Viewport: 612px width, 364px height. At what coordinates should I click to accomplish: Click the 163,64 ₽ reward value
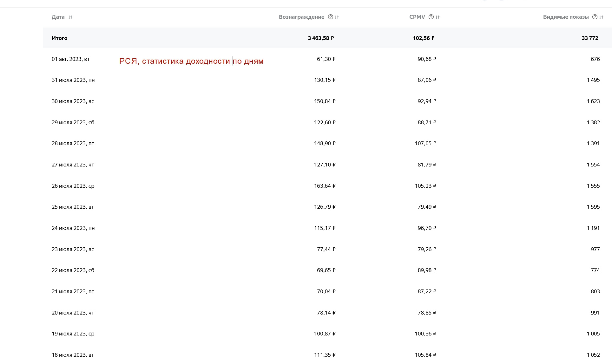(x=325, y=186)
